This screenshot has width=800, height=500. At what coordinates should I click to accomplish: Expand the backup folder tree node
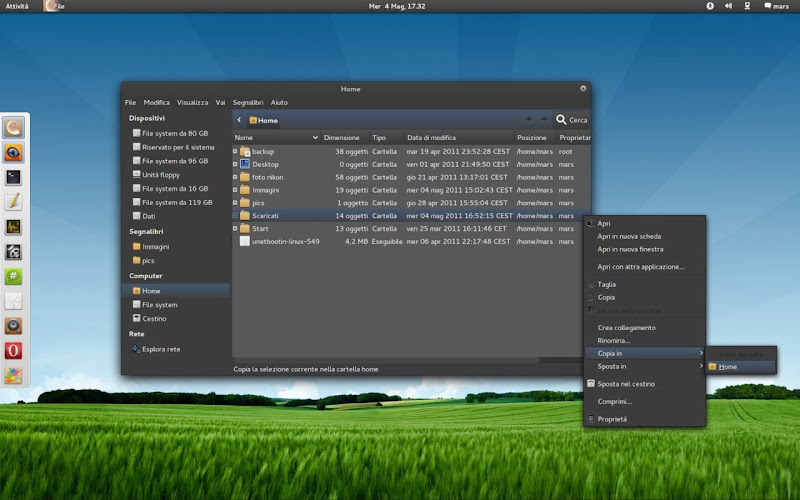pyautogui.click(x=235, y=151)
